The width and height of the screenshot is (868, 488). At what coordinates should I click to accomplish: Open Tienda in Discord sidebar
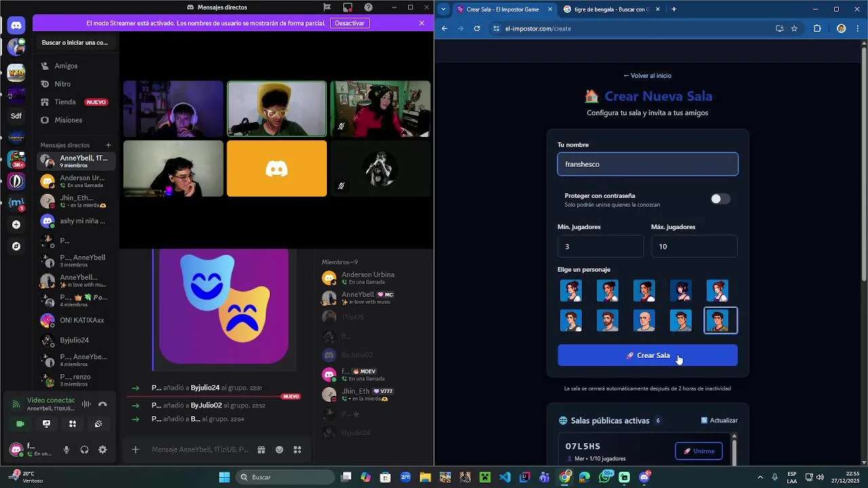click(75, 102)
